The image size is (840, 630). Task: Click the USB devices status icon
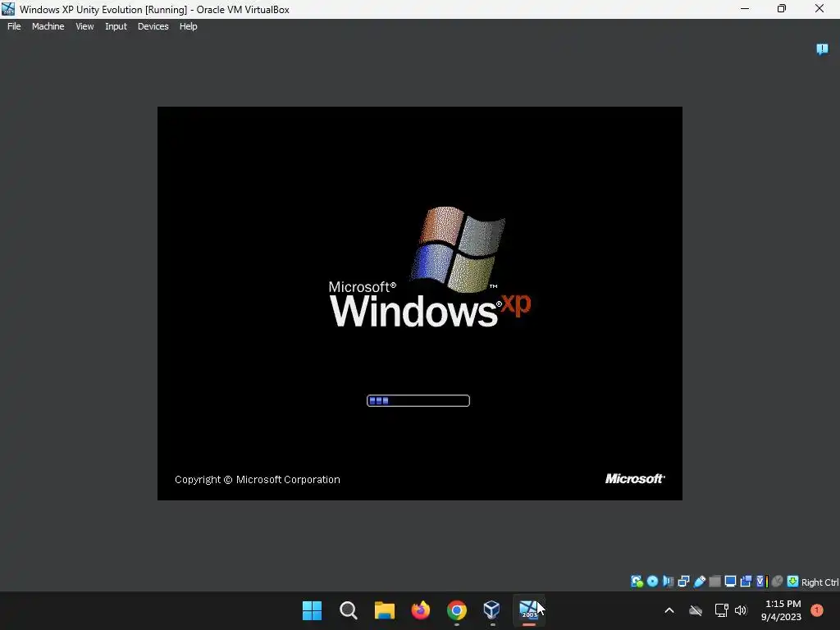(699, 582)
